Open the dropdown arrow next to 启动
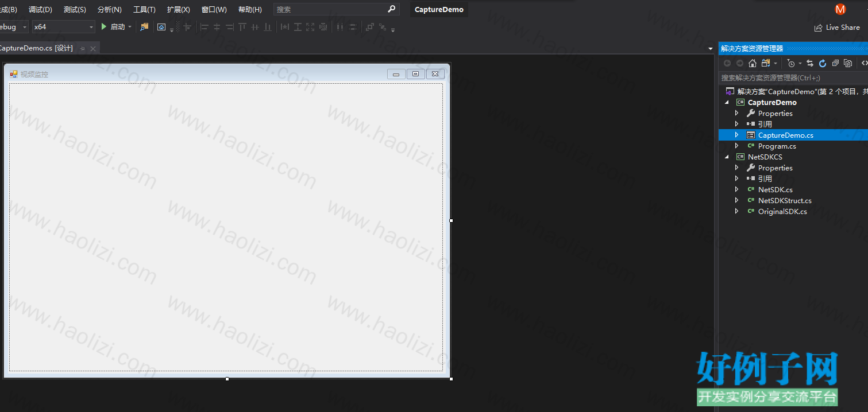Screen dimensions: 868x412 (x=130, y=27)
